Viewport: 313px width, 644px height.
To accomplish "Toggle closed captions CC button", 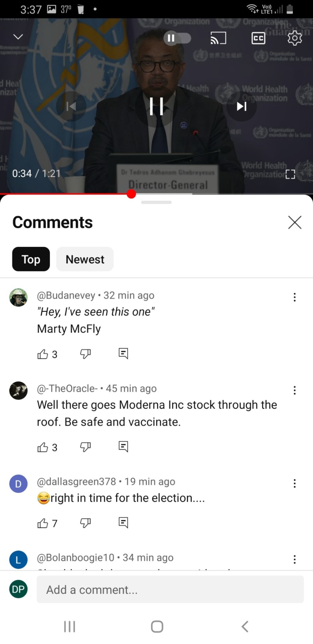I will tap(258, 38).
